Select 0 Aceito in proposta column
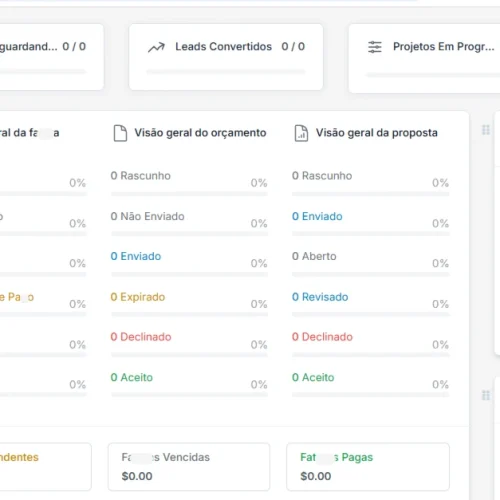This screenshot has height=500, width=500. (313, 377)
